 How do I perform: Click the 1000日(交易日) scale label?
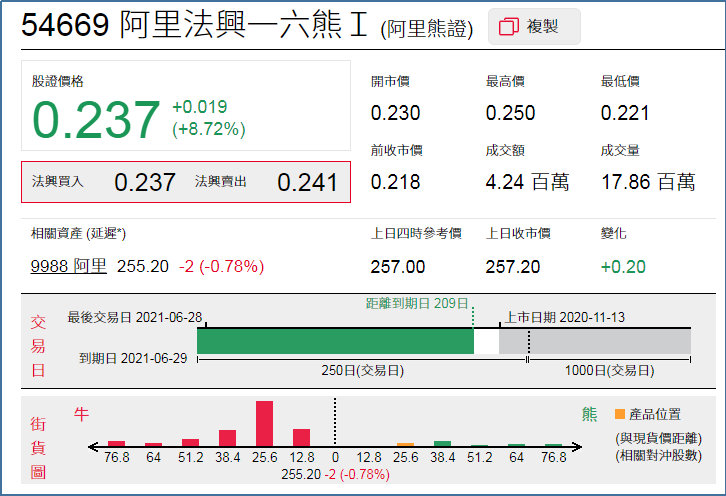(609, 370)
